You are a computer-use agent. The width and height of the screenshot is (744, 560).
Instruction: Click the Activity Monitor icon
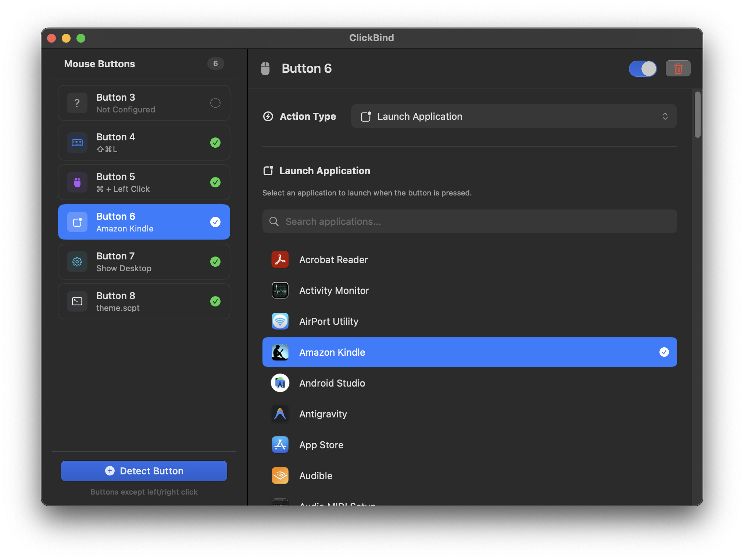[280, 290]
